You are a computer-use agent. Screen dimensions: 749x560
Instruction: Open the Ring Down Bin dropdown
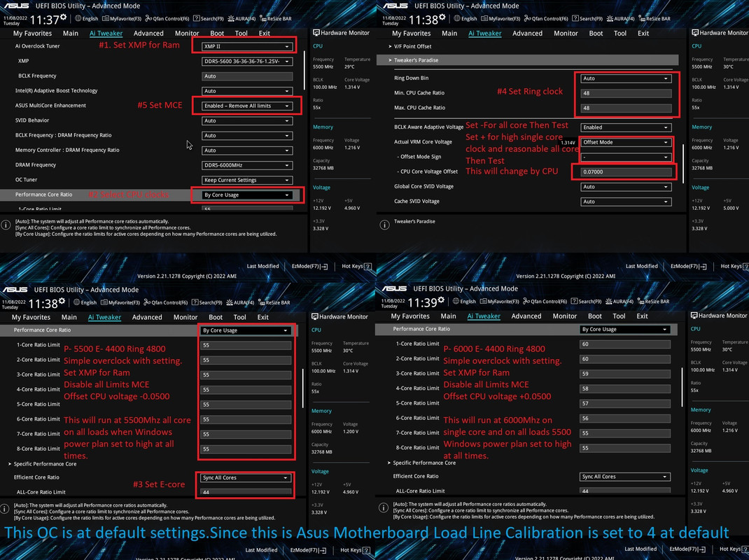(626, 78)
